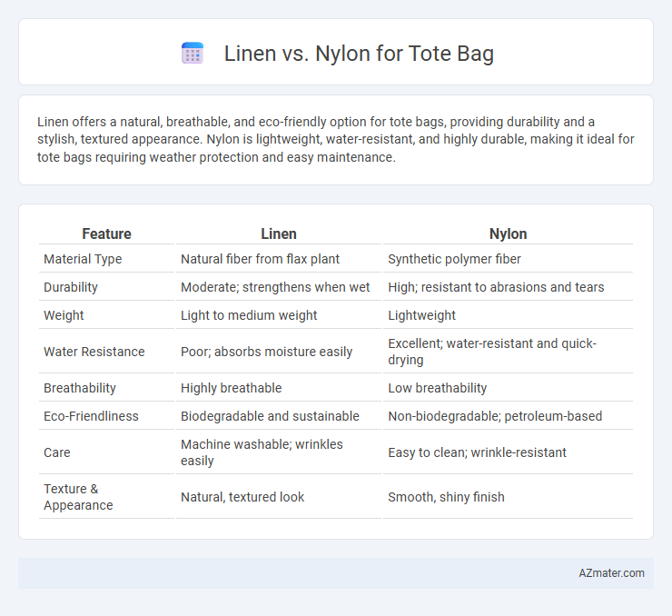Viewport: 672px width, 616px height.
Task: Click cell 'Biodegradable and sustainable'
Action: (x=270, y=416)
